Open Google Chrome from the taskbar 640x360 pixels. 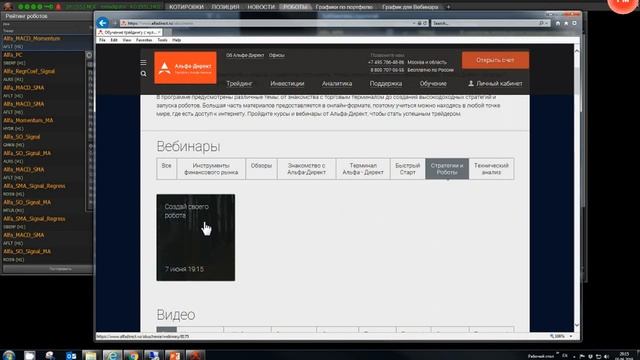[x=132, y=356]
